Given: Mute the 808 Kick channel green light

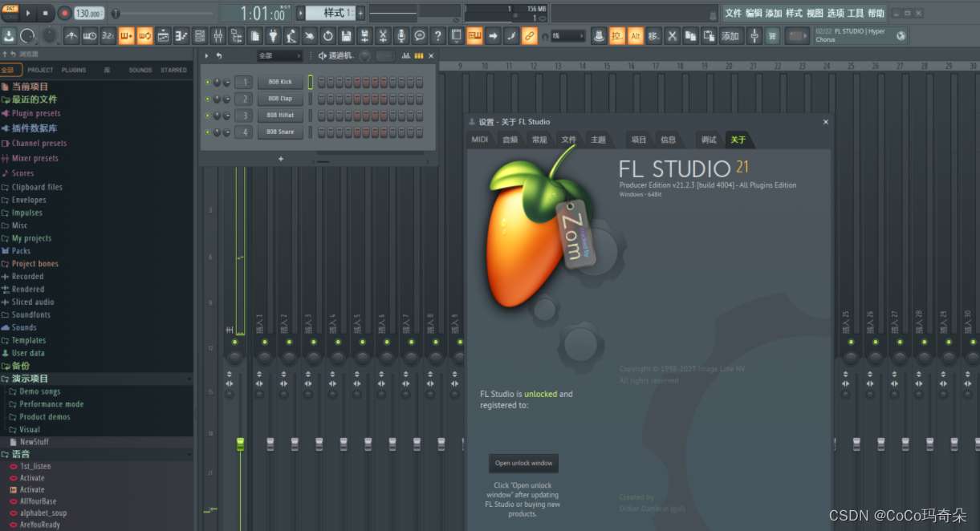Looking at the screenshot, I should pos(208,82).
